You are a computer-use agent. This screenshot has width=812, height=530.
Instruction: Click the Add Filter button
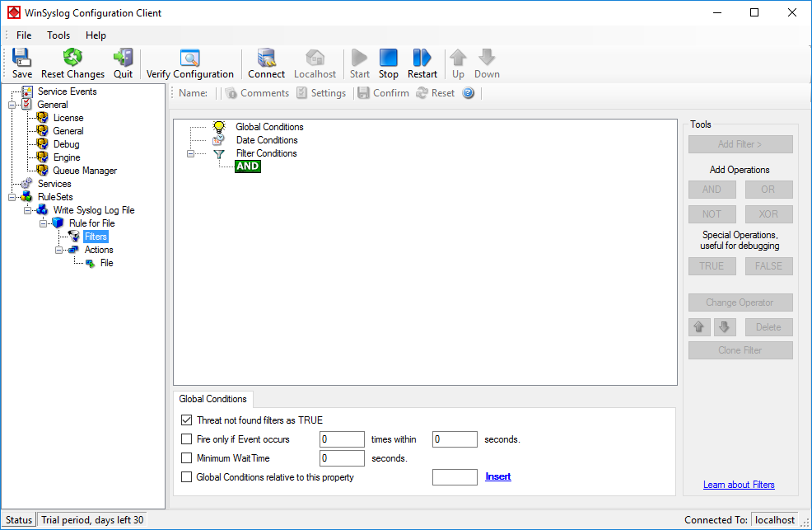(x=740, y=144)
